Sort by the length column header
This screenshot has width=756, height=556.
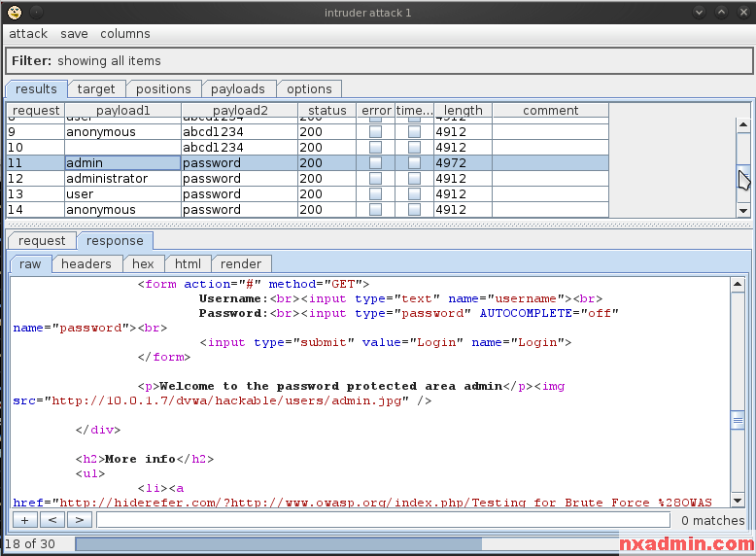(463, 111)
